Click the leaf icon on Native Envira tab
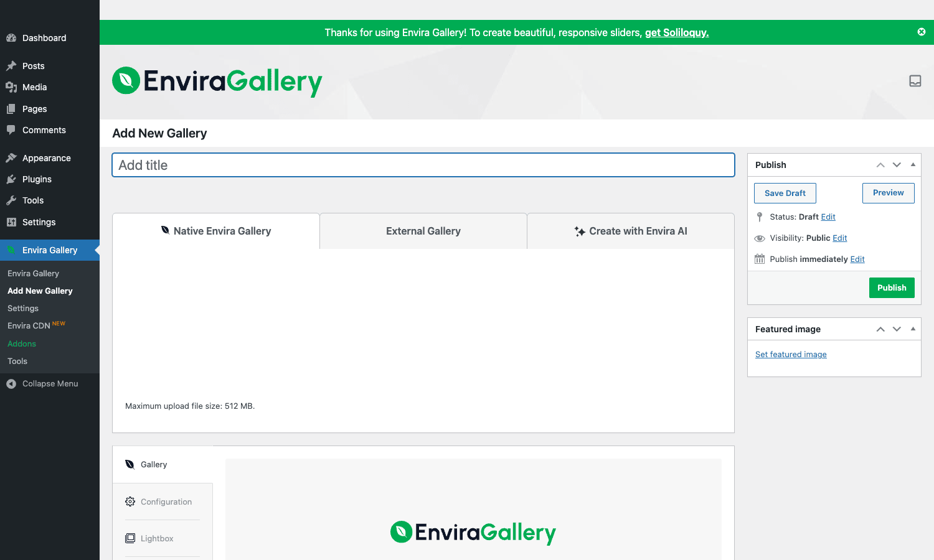The width and height of the screenshot is (934, 560). pos(165,230)
